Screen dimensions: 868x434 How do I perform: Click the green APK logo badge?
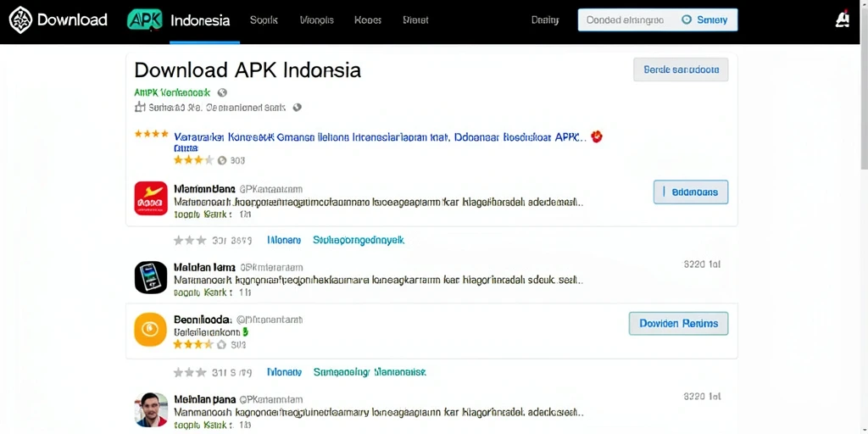[x=144, y=20]
